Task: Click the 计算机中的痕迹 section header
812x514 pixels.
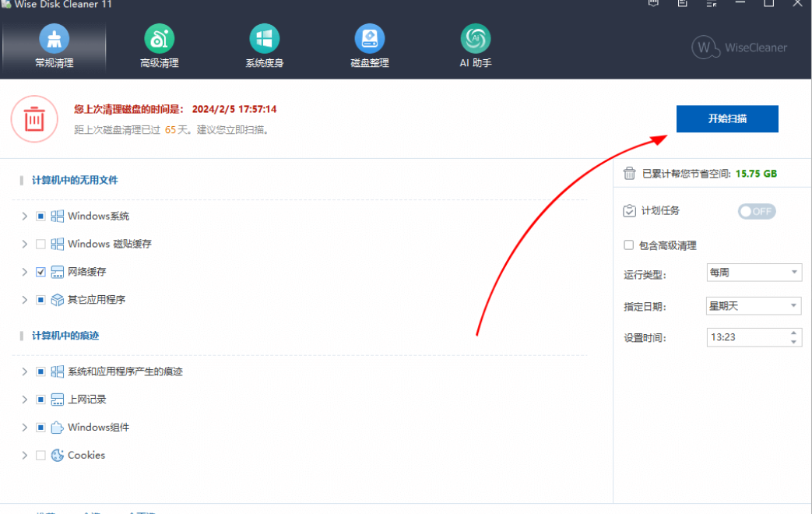Action: point(65,336)
